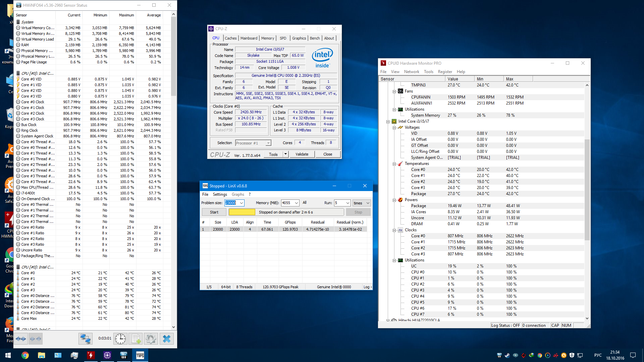Open Chrome from the taskbar
This screenshot has width=644, height=362.
(x=25, y=355)
